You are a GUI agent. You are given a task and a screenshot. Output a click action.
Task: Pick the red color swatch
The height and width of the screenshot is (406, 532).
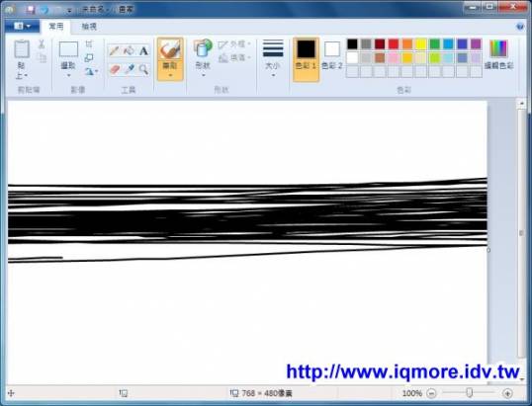[x=394, y=43]
